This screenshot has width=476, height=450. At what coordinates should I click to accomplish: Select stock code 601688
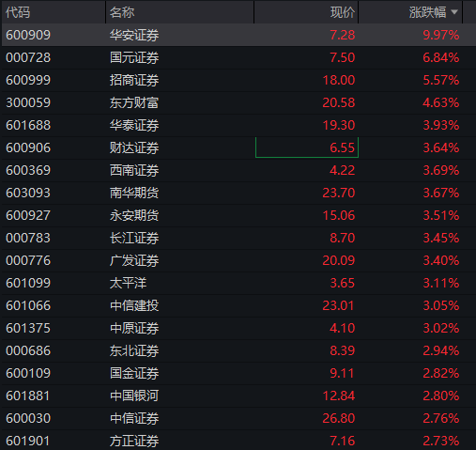pos(28,125)
